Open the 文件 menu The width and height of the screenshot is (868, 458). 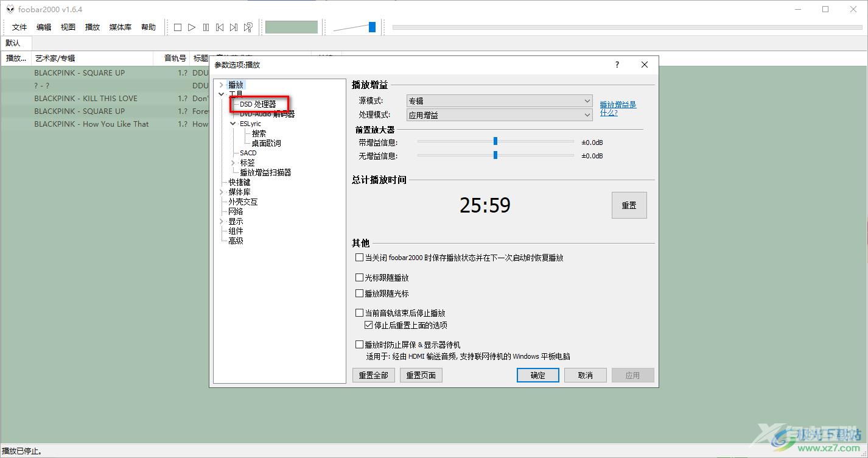(19, 27)
